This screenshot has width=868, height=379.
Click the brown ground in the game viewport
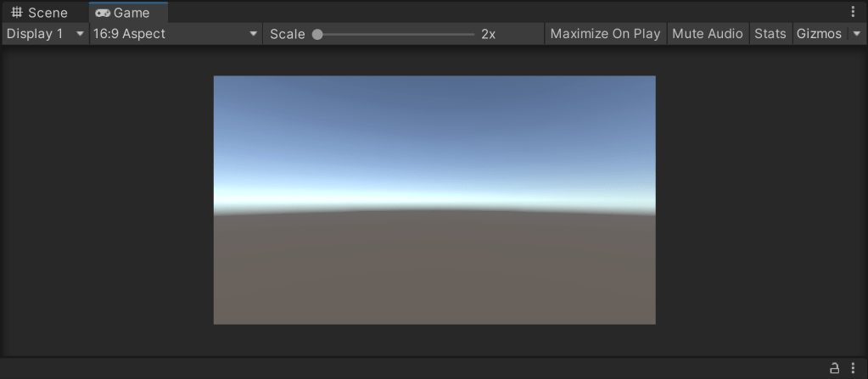pos(434,271)
